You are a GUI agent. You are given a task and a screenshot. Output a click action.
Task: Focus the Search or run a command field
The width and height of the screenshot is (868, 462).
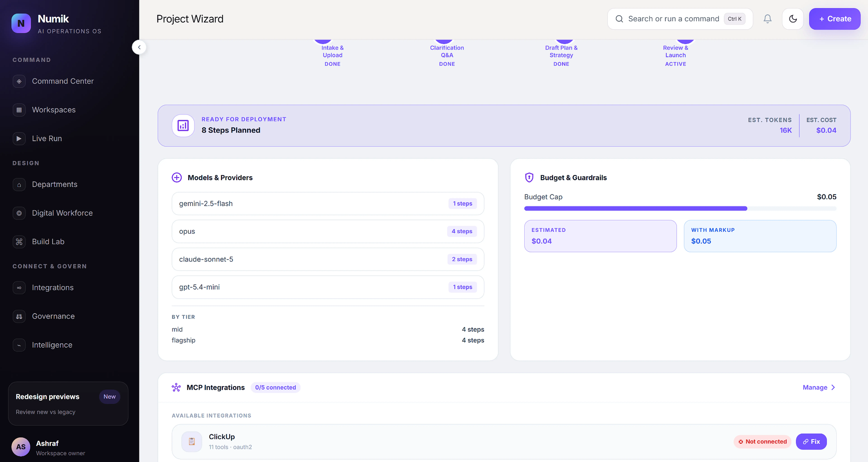[680, 19]
